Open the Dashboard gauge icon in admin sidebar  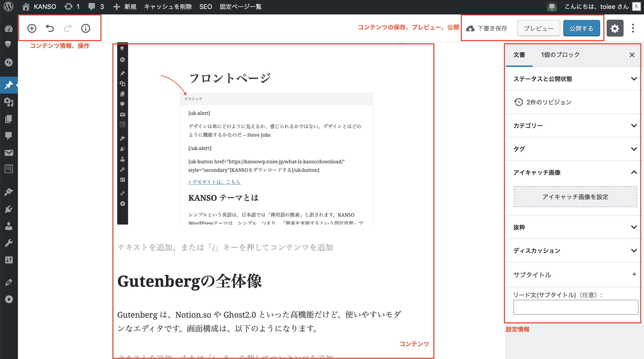9,29
